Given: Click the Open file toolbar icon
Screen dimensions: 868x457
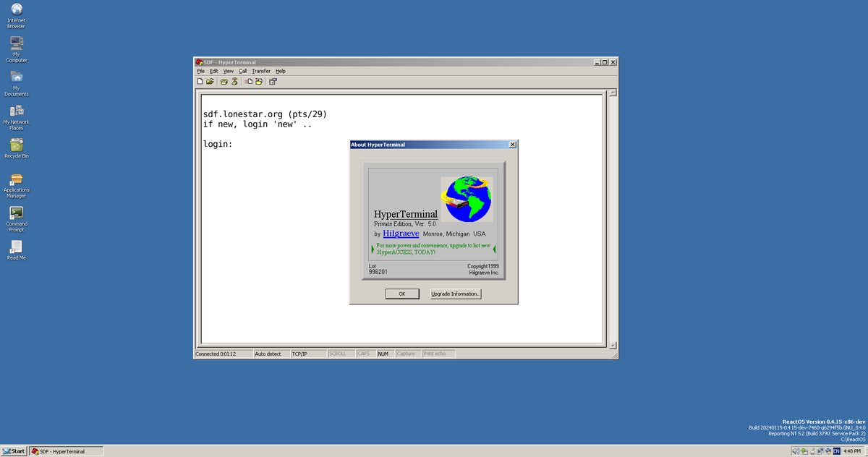Looking at the screenshot, I should (210, 82).
